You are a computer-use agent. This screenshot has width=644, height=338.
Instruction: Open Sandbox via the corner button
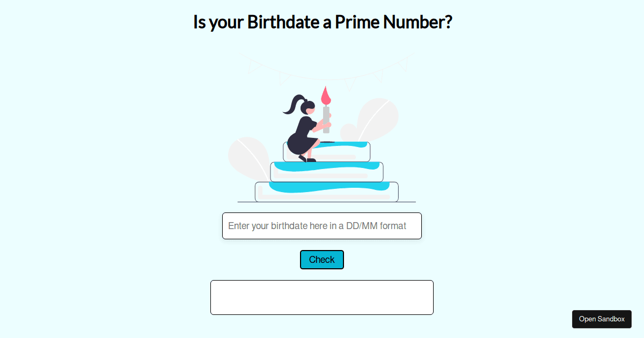pos(602,319)
